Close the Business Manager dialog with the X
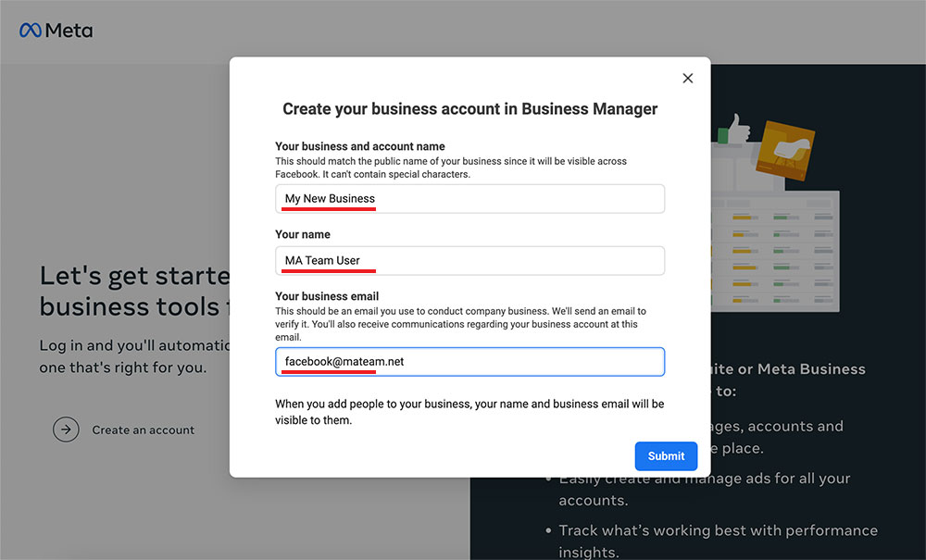The width and height of the screenshot is (926, 560). point(687,79)
